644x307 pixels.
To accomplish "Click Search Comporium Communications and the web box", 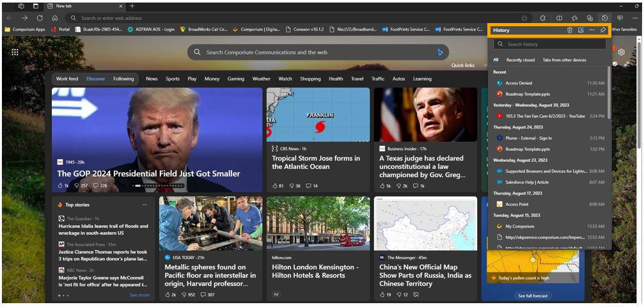I will (317, 52).
